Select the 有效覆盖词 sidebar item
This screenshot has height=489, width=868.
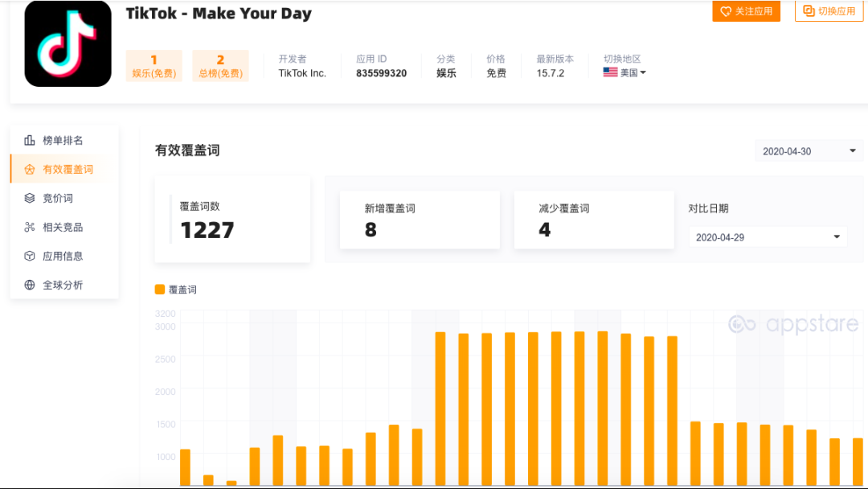65,170
